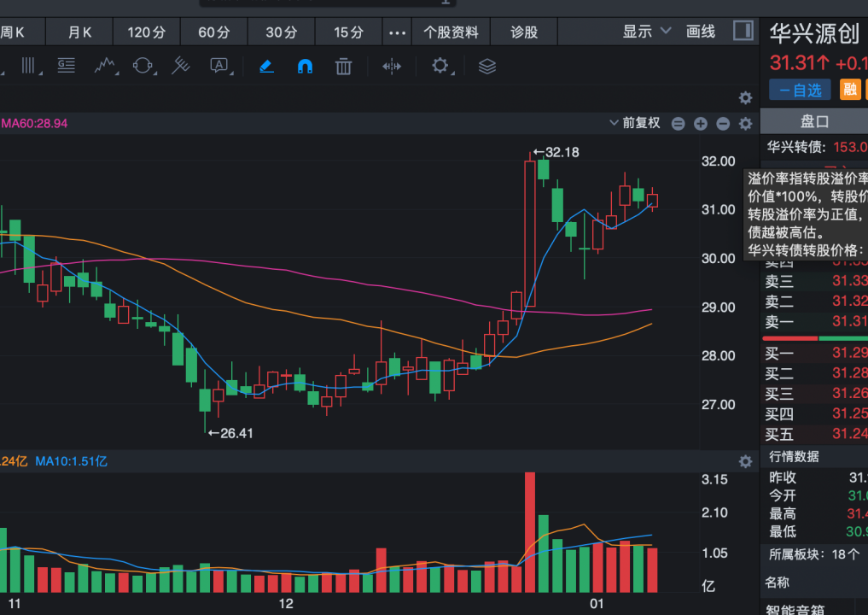The image size is (868, 615).
Task: Open the more periods ellipsis menu
Action: coord(397,32)
